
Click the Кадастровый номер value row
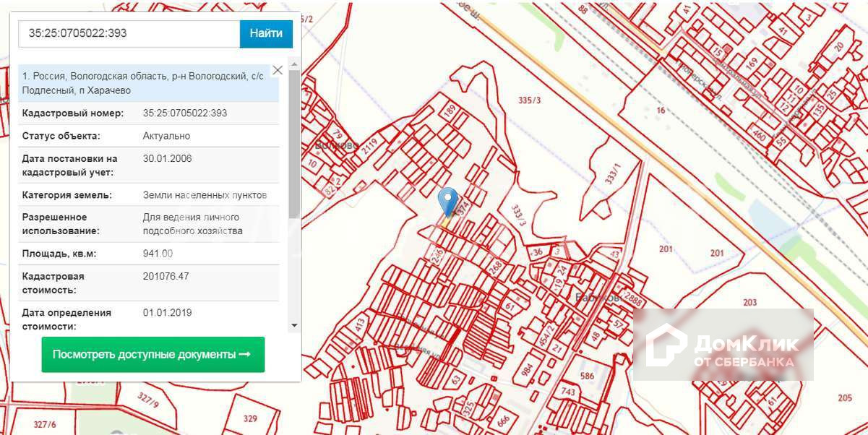pyautogui.click(x=185, y=113)
